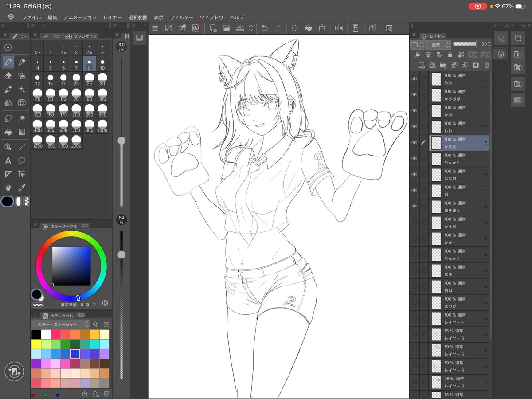Viewport: 532px width, 399px height.
Task: Click the Open file folder icon
Action: [x=227, y=28]
